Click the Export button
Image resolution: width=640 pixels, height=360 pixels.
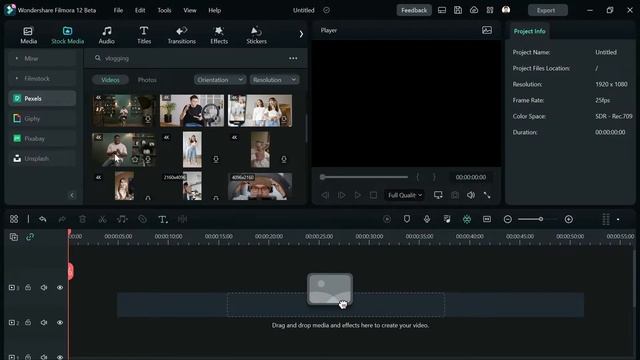coord(547,10)
